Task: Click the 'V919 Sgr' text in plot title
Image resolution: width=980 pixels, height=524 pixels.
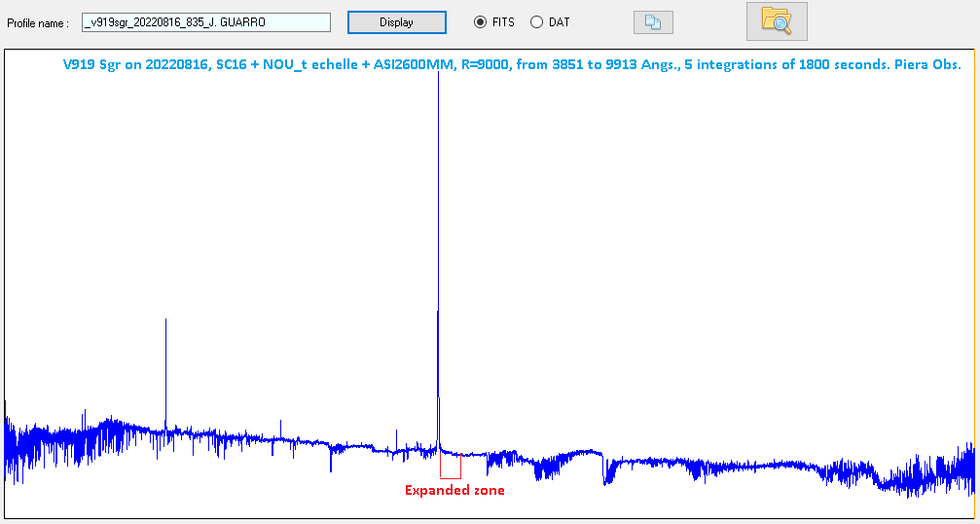Action: click(x=91, y=64)
